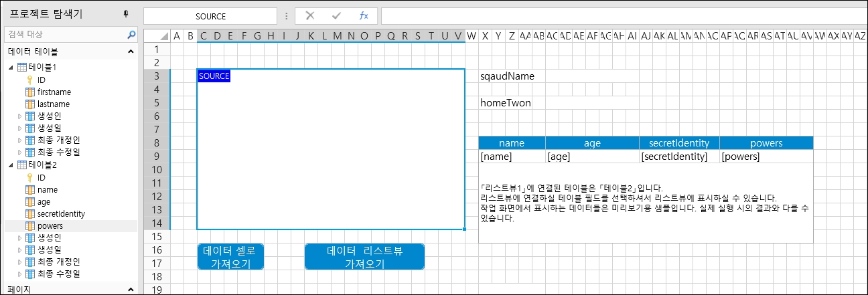The image size is (868, 295).
Task: Cancel the formula entry with X icon
Action: click(x=309, y=16)
